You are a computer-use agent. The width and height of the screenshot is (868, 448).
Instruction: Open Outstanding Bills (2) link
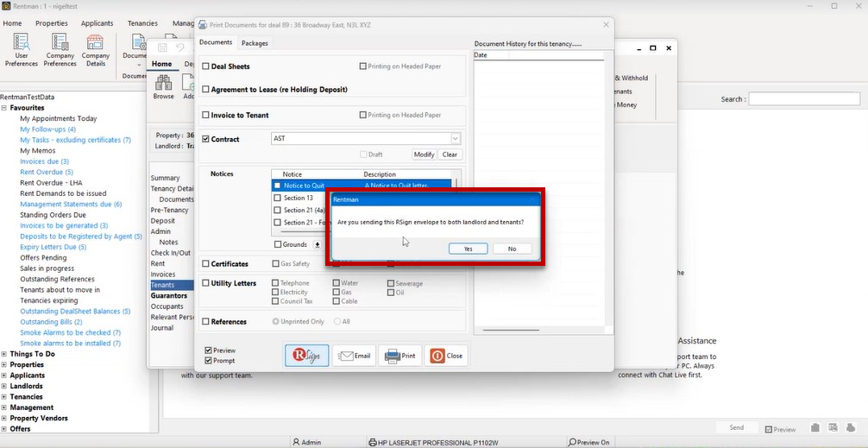(51, 322)
